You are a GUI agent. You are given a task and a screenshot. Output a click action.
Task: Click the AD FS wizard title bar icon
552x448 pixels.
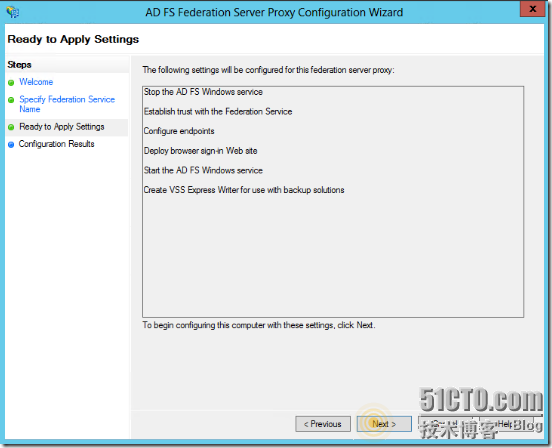point(13,12)
